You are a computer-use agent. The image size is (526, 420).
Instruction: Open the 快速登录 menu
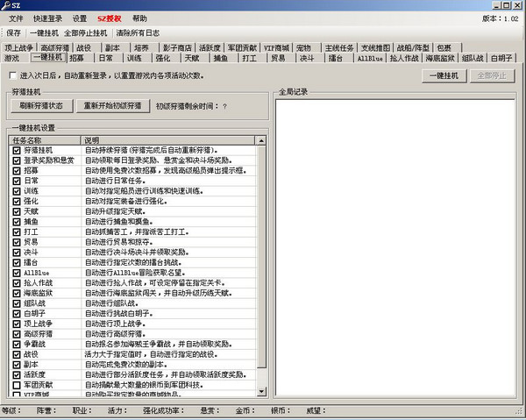[47, 18]
